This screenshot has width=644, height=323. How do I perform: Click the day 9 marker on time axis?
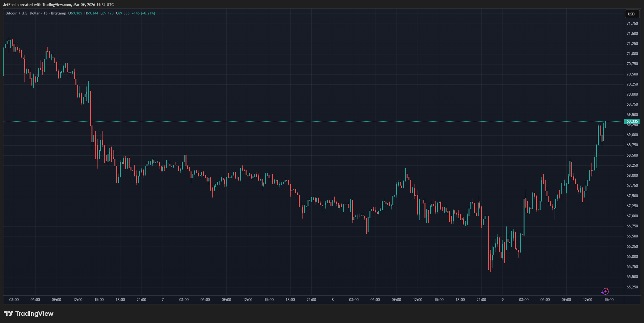click(x=502, y=300)
